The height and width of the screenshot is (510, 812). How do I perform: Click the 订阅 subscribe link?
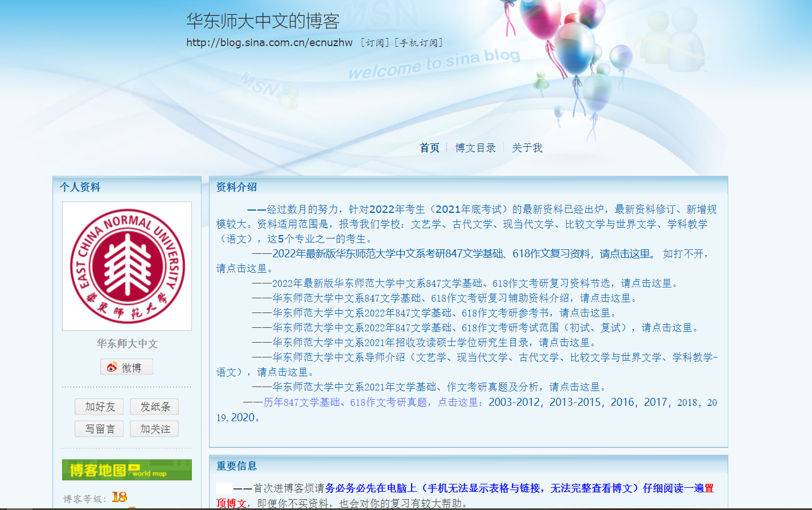(375, 43)
